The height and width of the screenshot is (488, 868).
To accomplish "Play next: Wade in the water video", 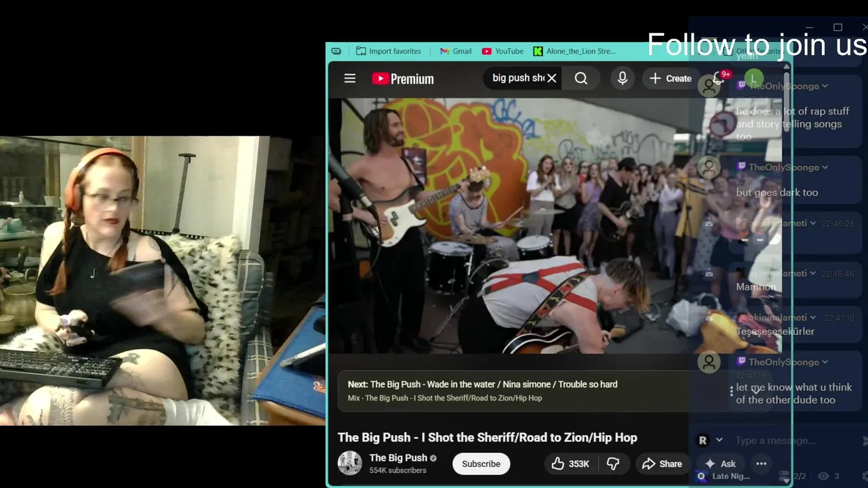I will point(482,384).
